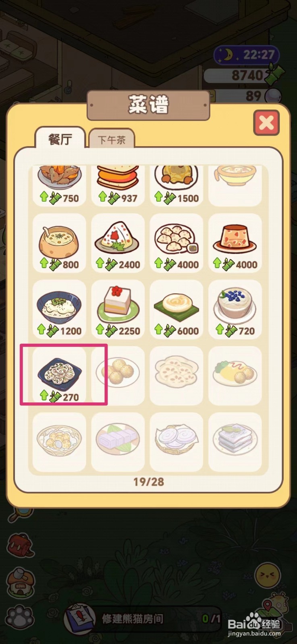Tap the locked fried balls dish
Viewport: 297px width, 644px height.
pyautogui.click(x=118, y=375)
